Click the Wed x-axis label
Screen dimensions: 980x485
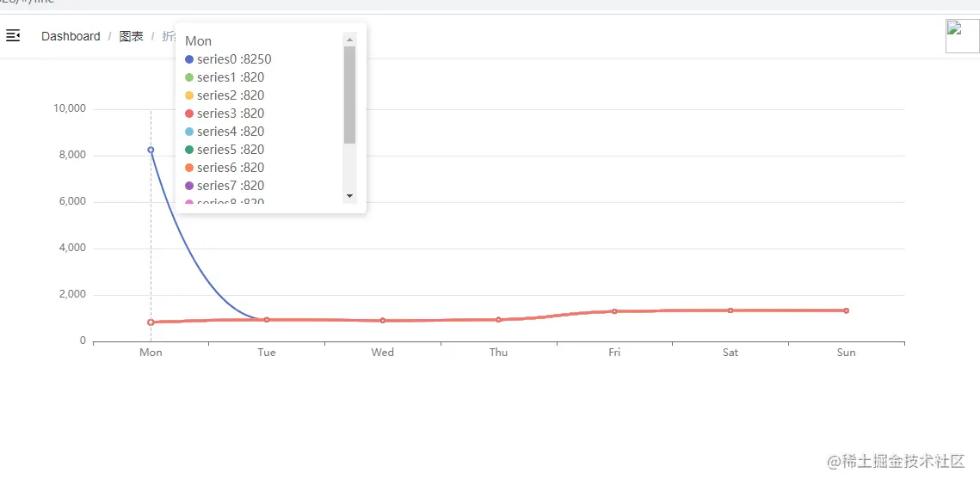[382, 353]
